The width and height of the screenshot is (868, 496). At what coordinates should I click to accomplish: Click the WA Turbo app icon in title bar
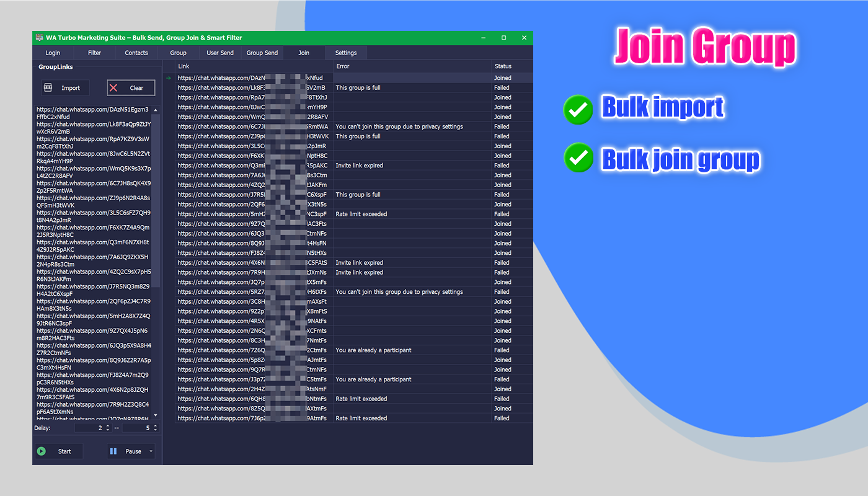[x=39, y=37]
